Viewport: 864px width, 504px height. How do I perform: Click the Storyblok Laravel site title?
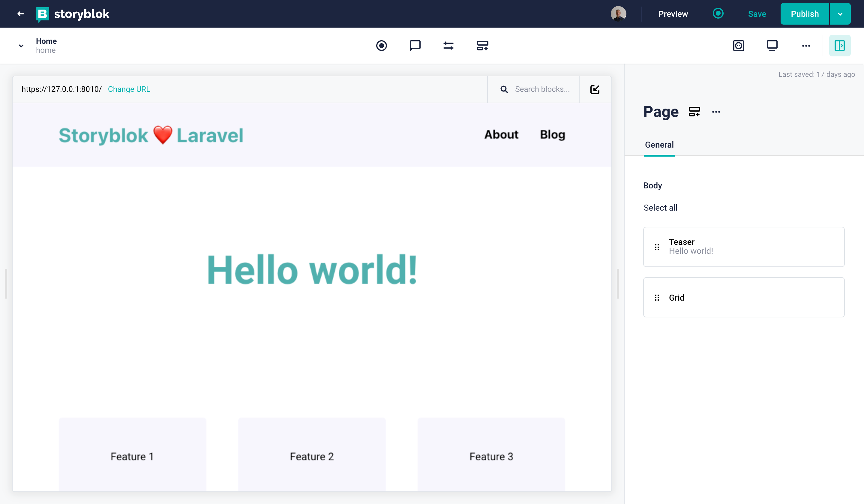point(151,135)
